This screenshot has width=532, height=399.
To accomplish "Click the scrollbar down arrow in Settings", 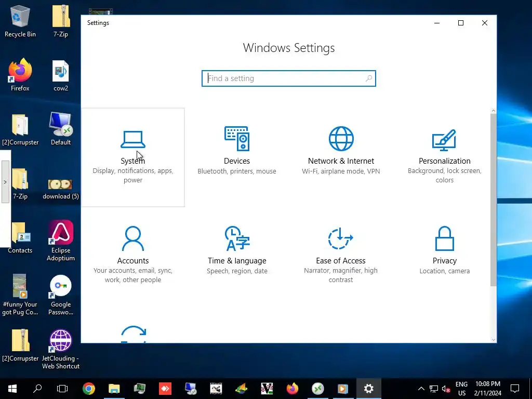I will click(x=494, y=339).
